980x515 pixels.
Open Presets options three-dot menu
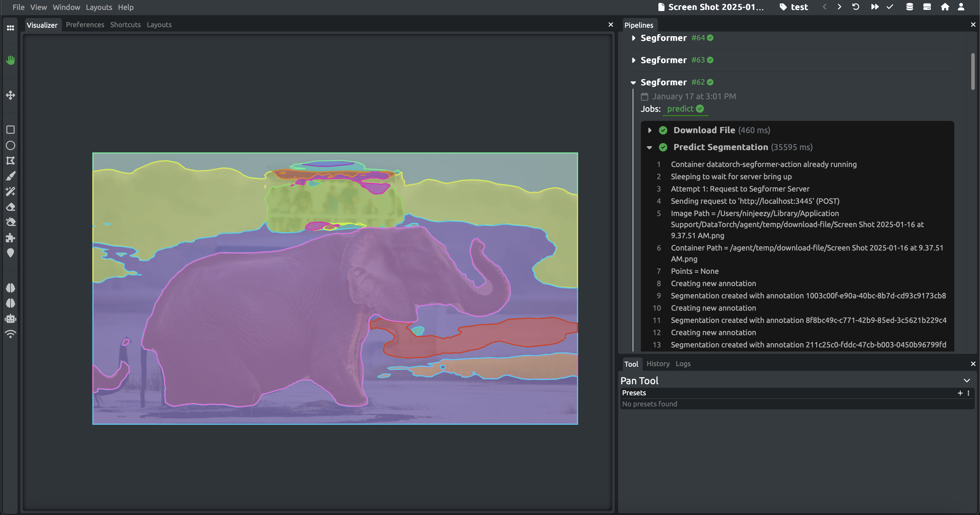pyautogui.click(x=968, y=393)
